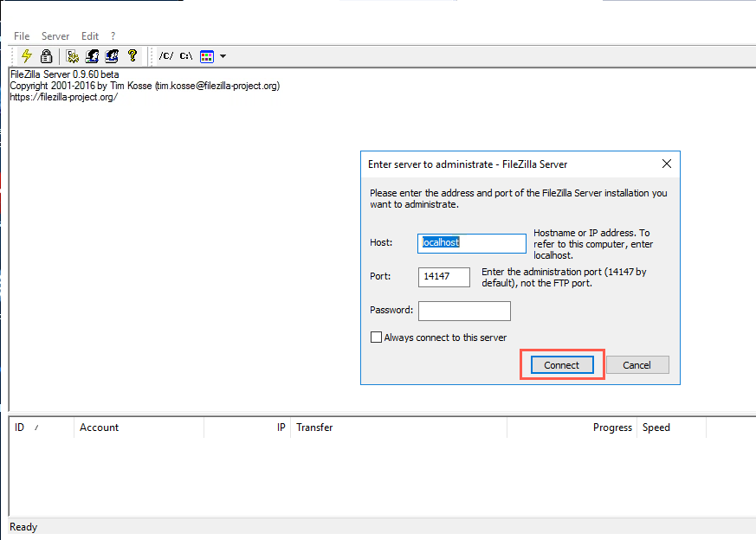The image size is (756, 540).
Task: Close the Enter server to administrate dialog
Action: pos(667,164)
